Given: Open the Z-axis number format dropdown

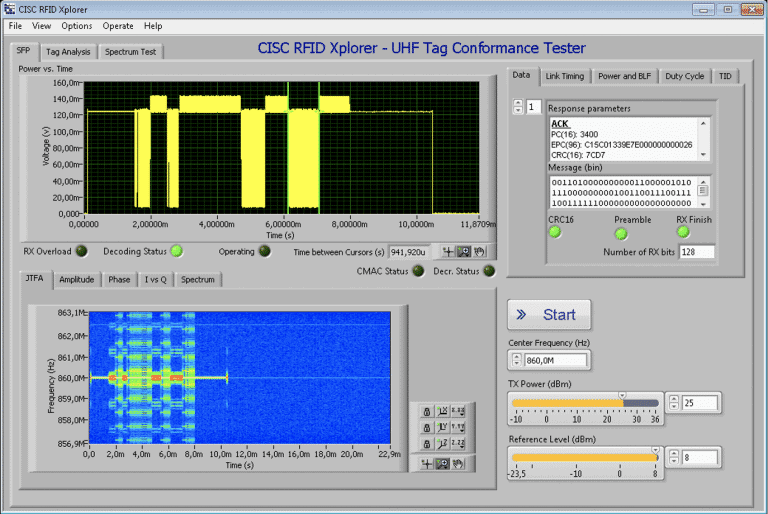Looking at the screenshot, I should pyautogui.click(x=458, y=444).
